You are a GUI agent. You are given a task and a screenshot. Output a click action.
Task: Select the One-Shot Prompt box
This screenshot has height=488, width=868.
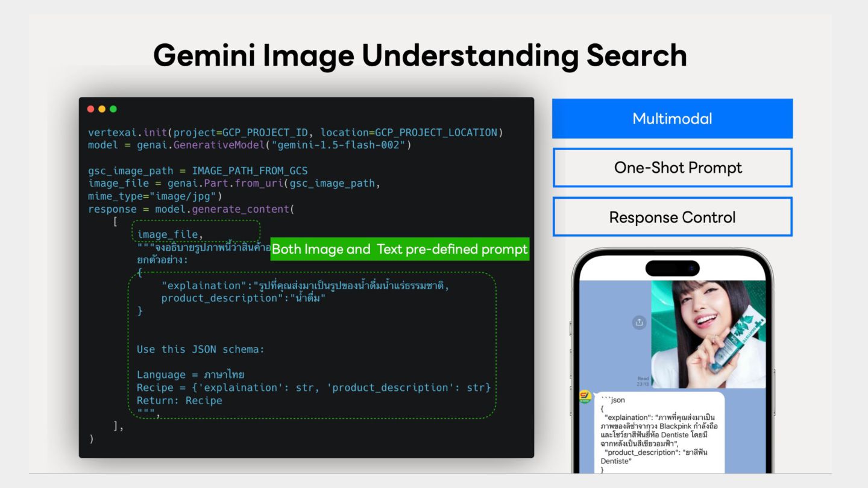point(672,167)
